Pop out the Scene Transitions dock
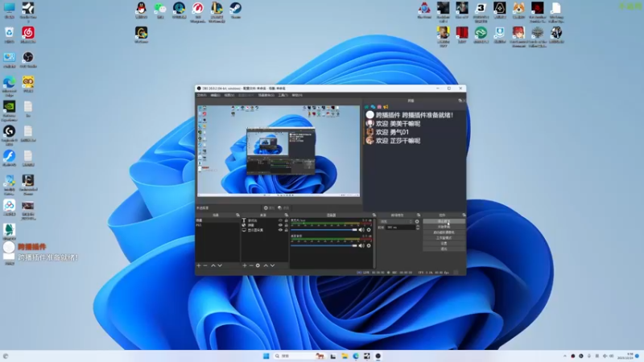This screenshot has height=362, width=644. (x=419, y=215)
